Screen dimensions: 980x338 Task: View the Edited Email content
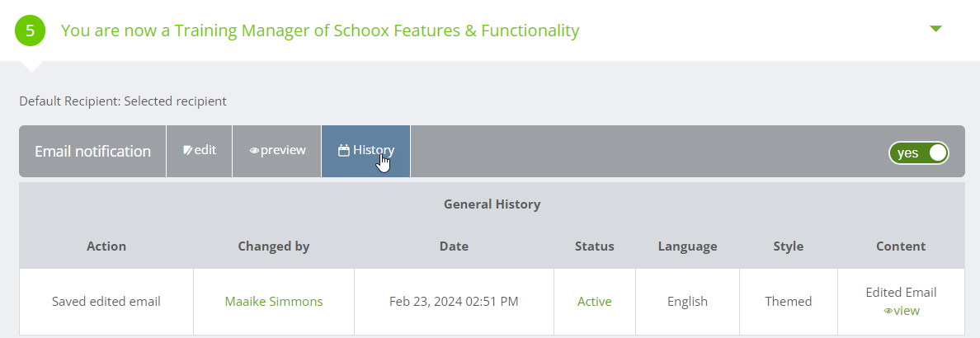901,311
